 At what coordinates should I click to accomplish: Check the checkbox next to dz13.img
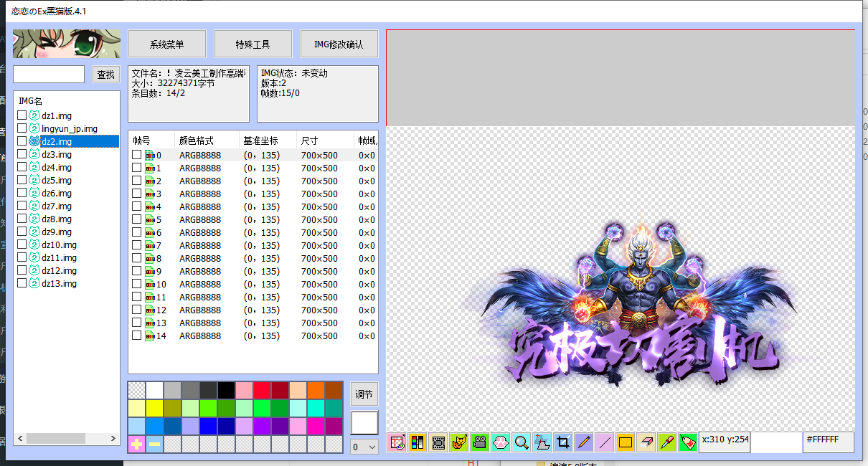[22, 283]
